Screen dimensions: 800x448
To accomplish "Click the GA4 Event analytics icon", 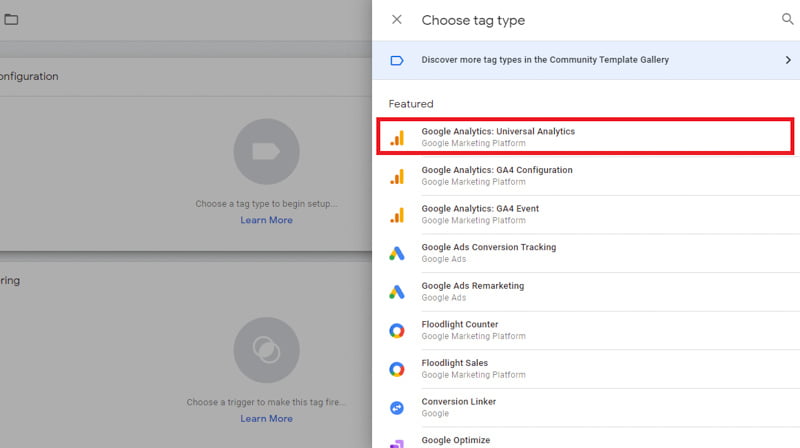I will 397,215.
